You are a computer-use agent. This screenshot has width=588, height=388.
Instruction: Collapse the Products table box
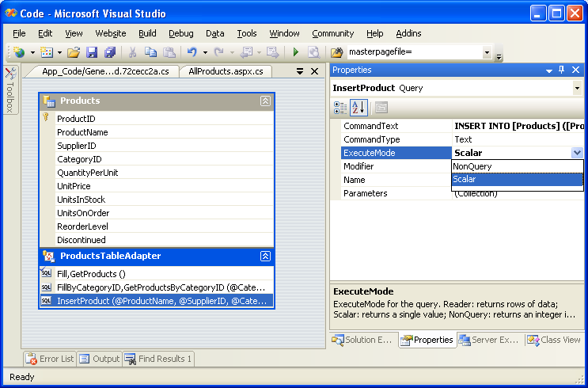click(x=266, y=101)
